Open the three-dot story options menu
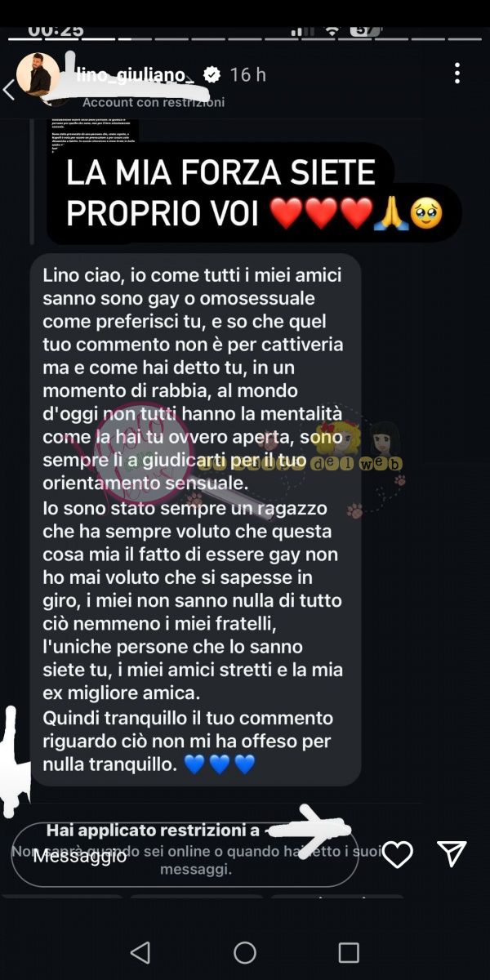This screenshot has width=490, height=980. click(x=458, y=74)
